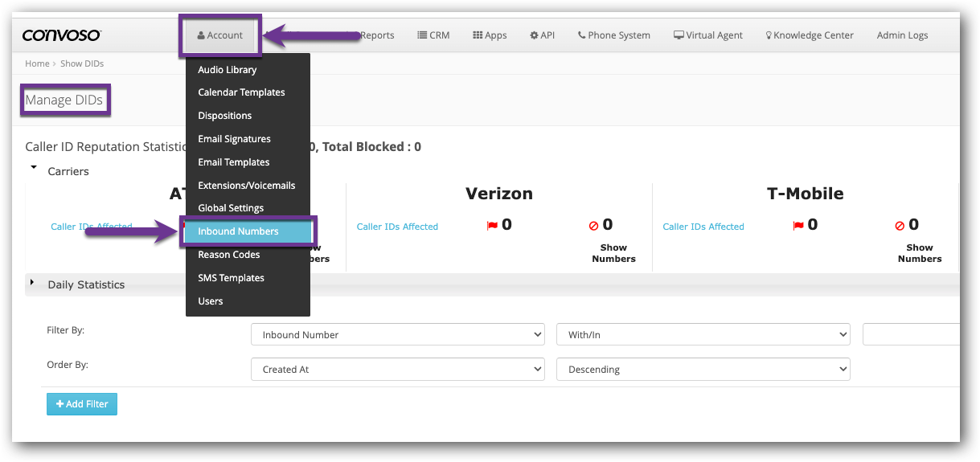Viewport: 980px width, 462px height.
Task: Click the Convoso logo
Action: 61,35
